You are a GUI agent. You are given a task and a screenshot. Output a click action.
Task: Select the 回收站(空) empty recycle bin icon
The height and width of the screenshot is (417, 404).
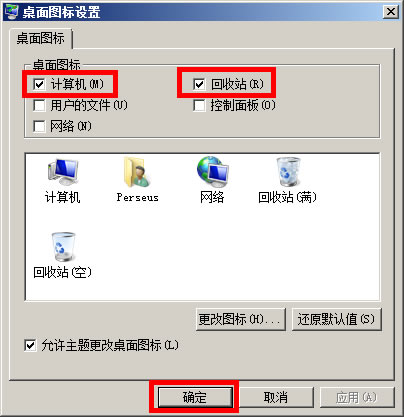click(x=63, y=247)
